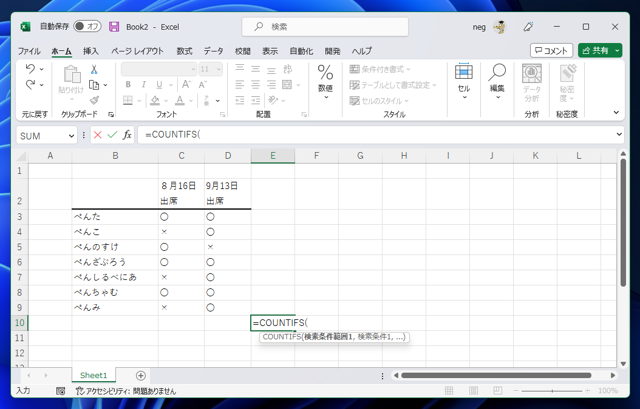Select row 10 header

[20, 323]
